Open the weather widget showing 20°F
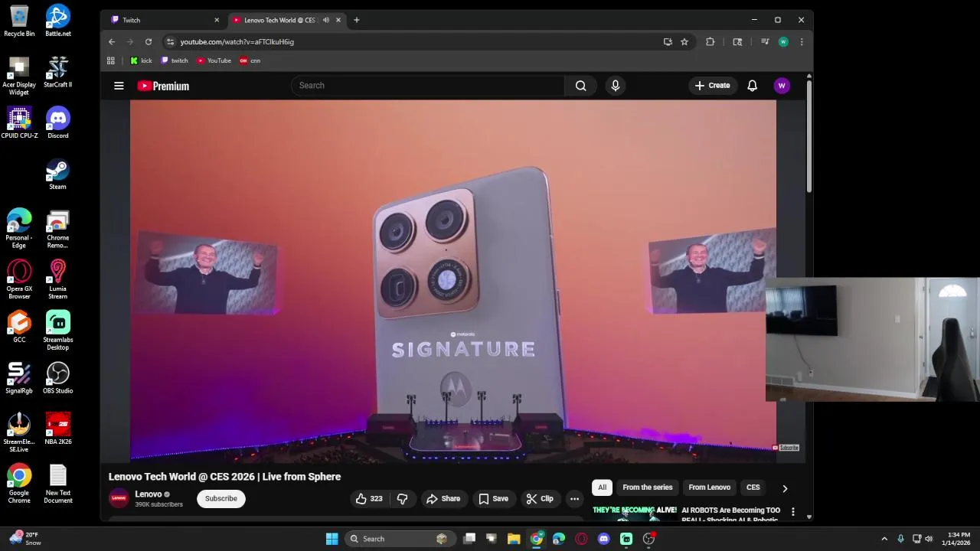 pyautogui.click(x=24, y=539)
